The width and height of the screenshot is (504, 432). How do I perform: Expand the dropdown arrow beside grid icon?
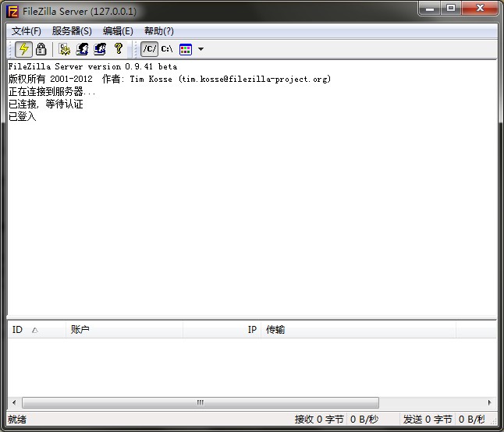(x=201, y=49)
